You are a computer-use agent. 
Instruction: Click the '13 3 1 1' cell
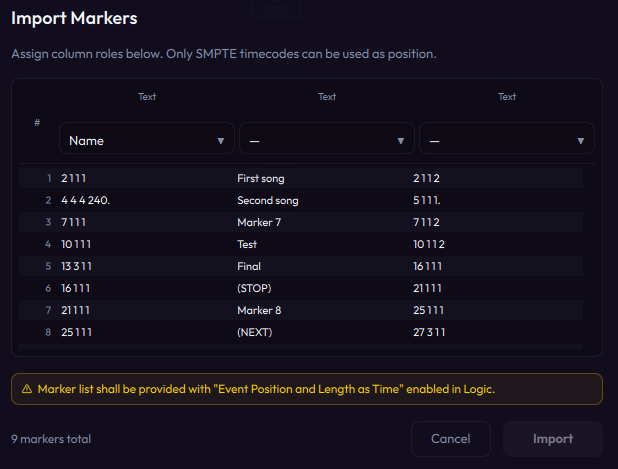point(76,266)
